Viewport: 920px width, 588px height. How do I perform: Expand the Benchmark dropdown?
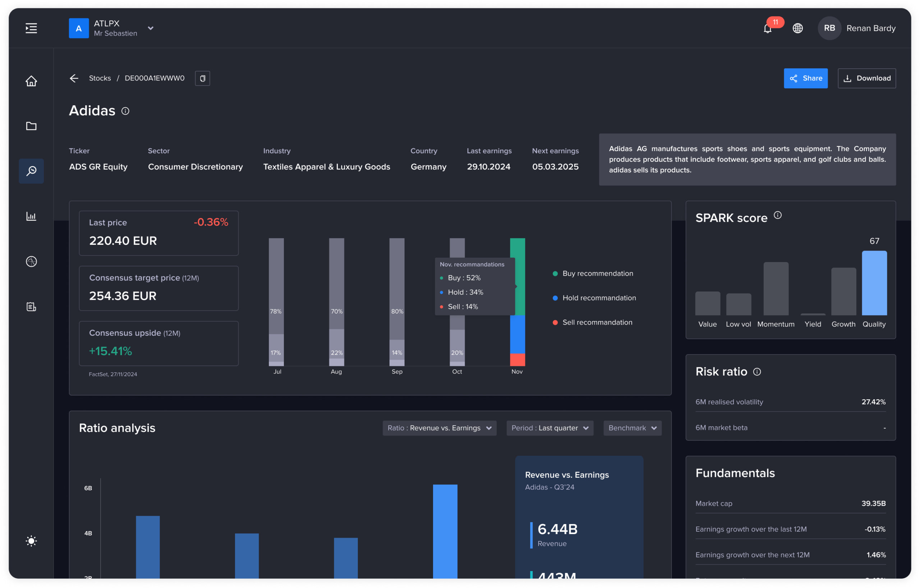(632, 428)
